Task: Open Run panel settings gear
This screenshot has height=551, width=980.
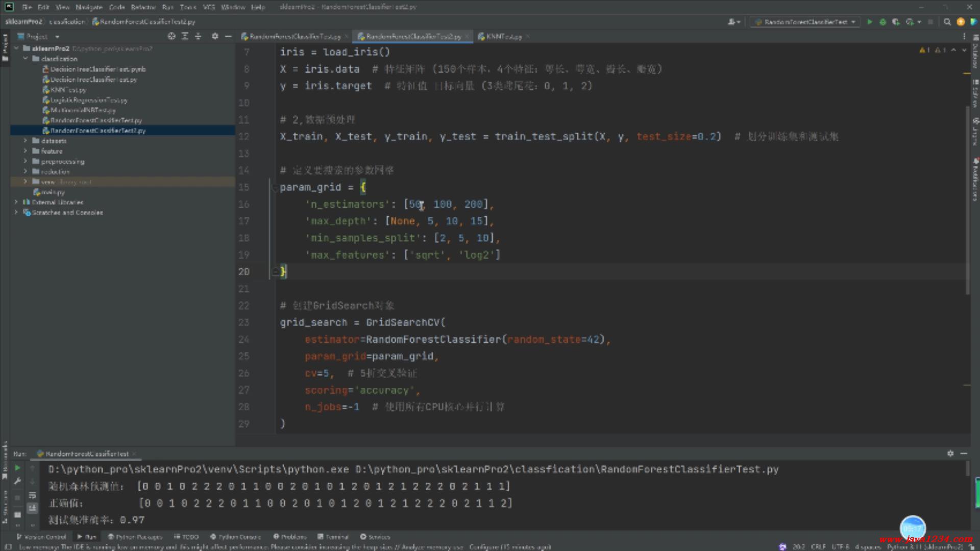Action: (x=950, y=453)
